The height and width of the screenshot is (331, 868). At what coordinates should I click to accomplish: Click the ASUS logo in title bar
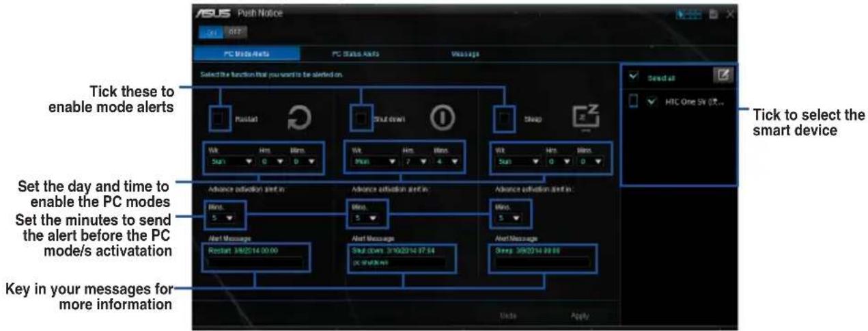click(212, 12)
